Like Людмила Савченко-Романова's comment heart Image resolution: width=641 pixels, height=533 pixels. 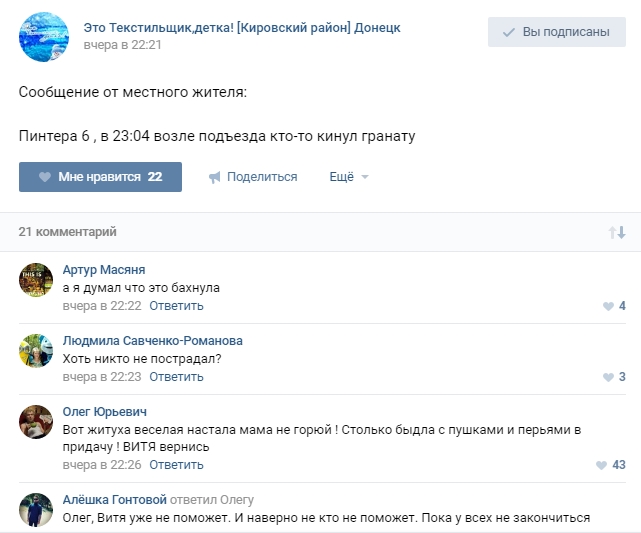point(608,377)
